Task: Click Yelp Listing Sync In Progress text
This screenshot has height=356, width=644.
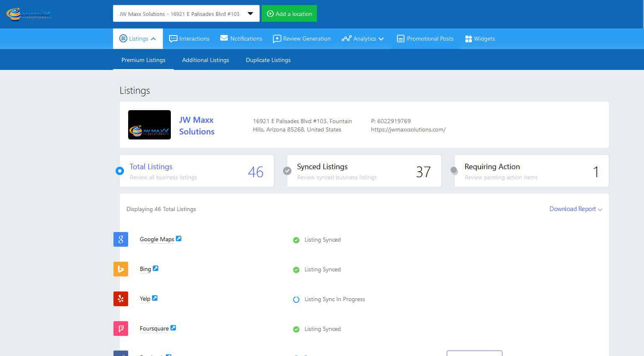Action: (335, 299)
